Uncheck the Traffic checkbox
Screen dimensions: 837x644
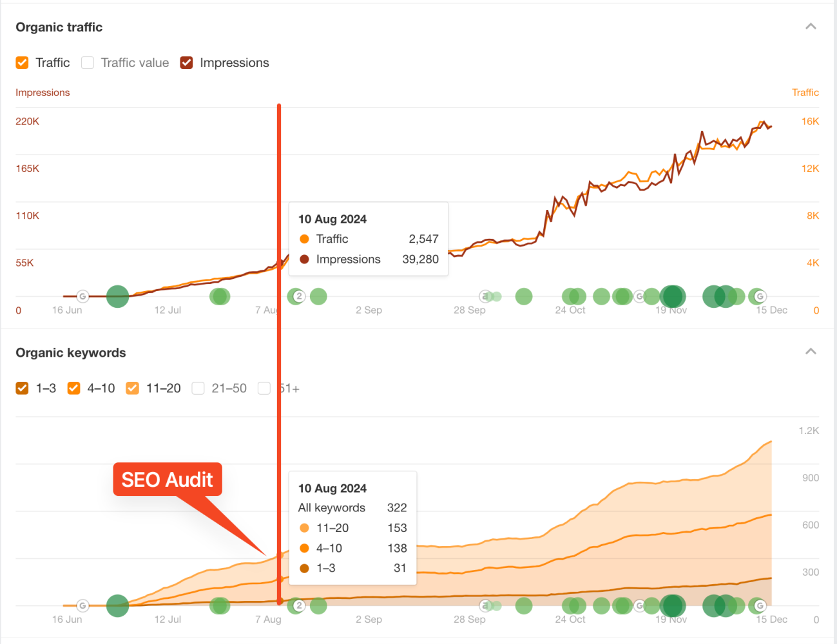pos(23,62)
